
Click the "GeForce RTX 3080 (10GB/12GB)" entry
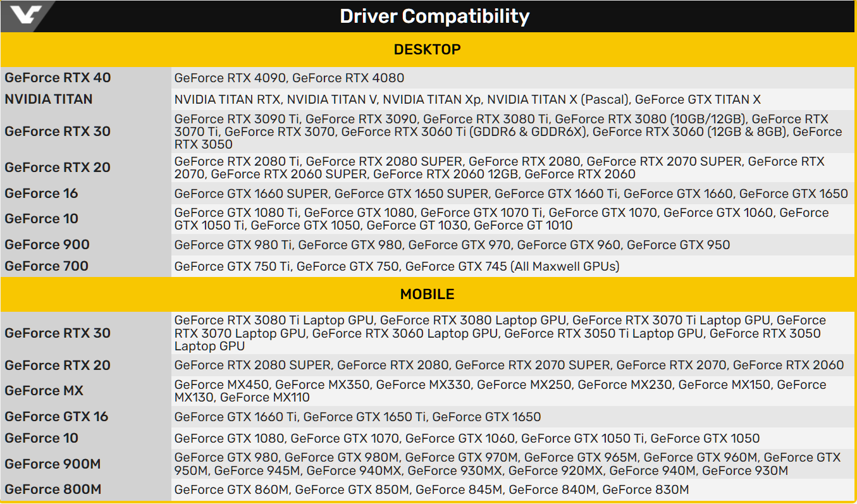pyautogui.click(x=650, y=119)
